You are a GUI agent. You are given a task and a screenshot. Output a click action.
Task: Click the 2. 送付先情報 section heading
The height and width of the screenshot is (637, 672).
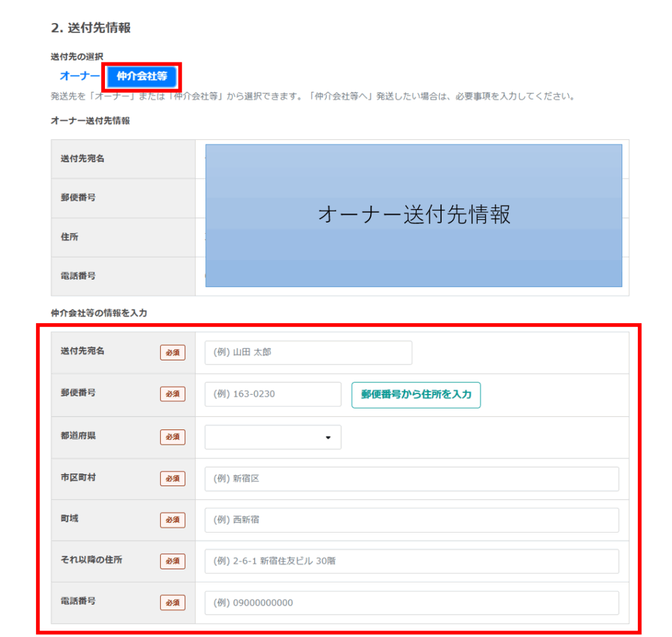[x=91, y=28]
